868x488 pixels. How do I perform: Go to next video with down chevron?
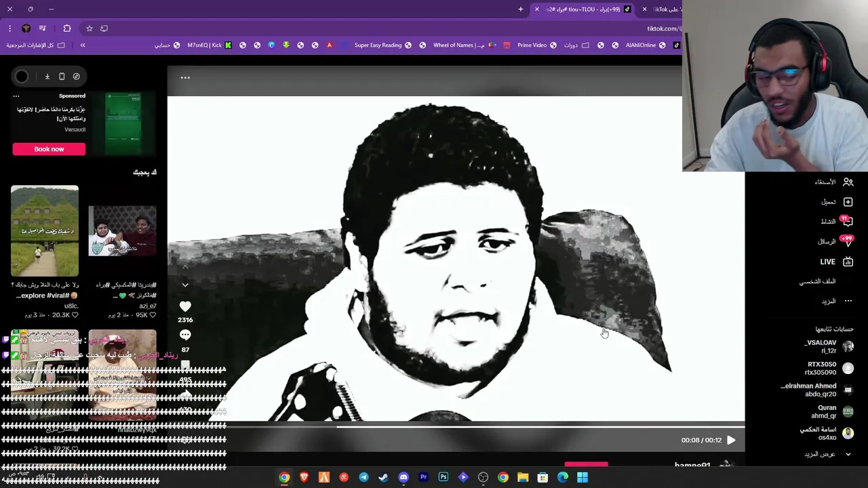(x=185, y=285)
